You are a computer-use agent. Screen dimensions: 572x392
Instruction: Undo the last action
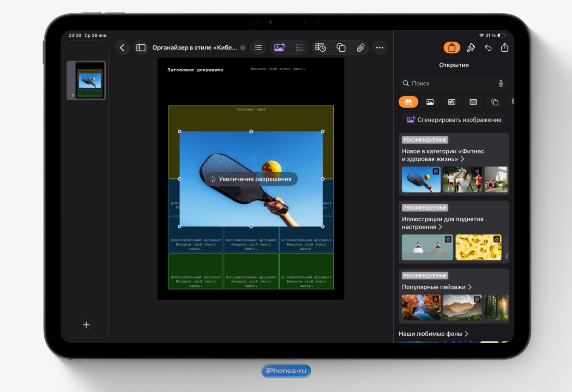[488, 48]
